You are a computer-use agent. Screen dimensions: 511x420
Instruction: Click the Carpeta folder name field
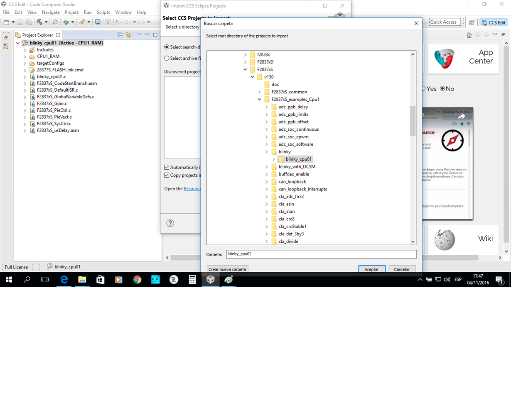tap(321, 254)
